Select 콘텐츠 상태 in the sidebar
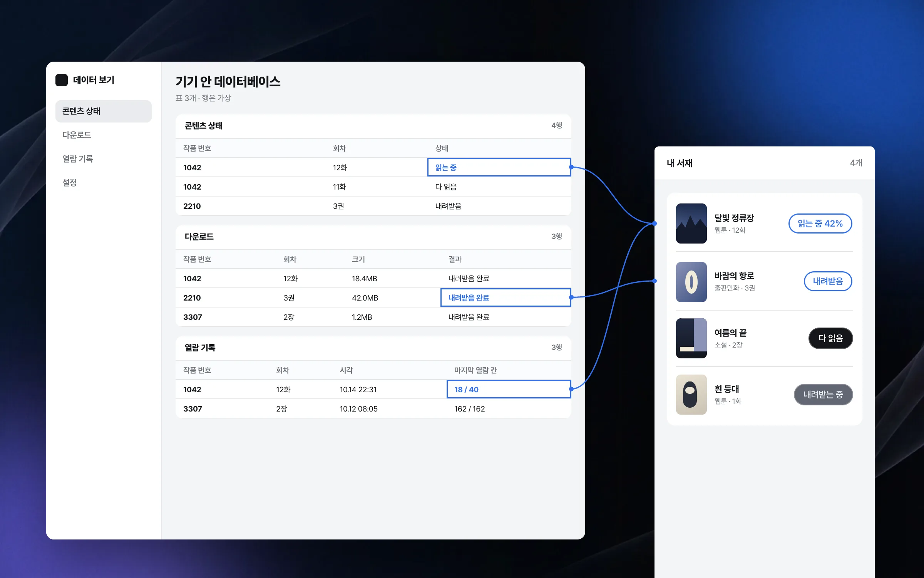This screenshot has width=924, height=578. tap(104, 111)
